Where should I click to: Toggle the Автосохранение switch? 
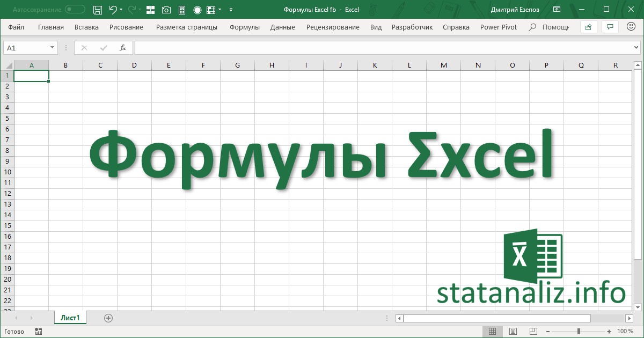pos(75,10)
